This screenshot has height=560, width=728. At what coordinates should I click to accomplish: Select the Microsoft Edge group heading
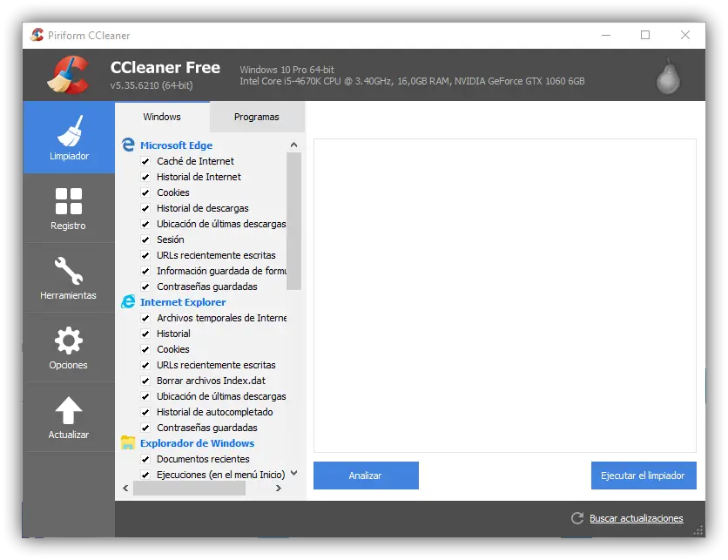click(x=177, y=145)
